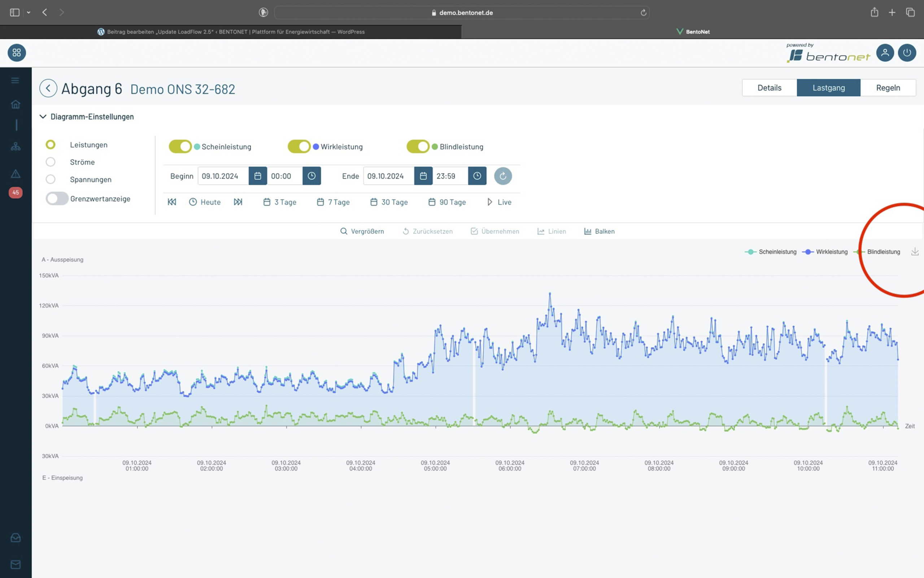Open the Ende time clock picker
The height and width of the screenshot is (578, 924).
click(x=477, y=176)
